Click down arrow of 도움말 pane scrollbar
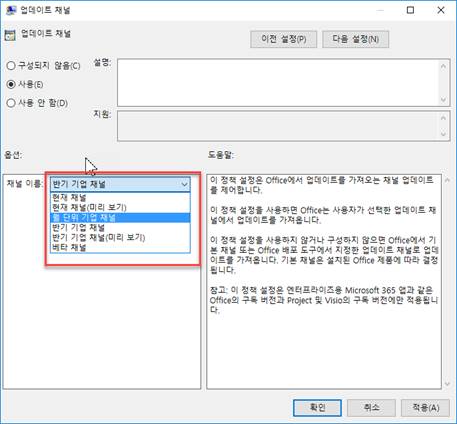This screenshot has height=424, width=457. click(447, 384)
